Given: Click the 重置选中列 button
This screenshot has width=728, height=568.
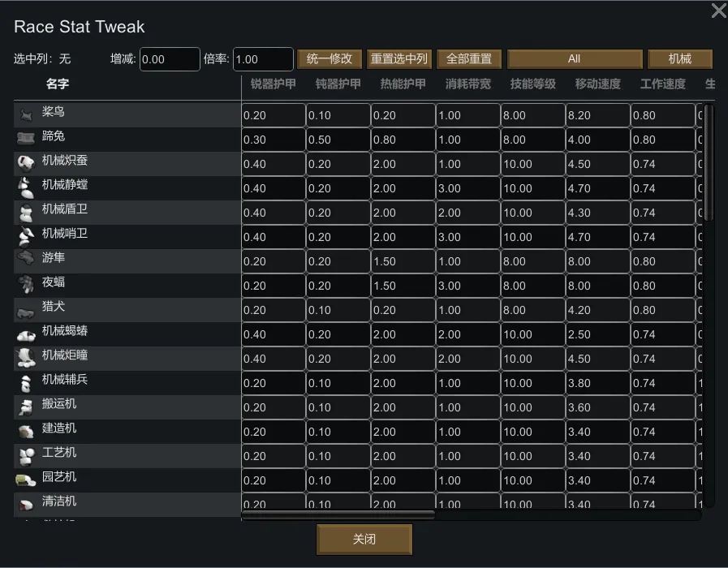Looking at the screenshot, I should pyautogui.click(x=398, y=59).
